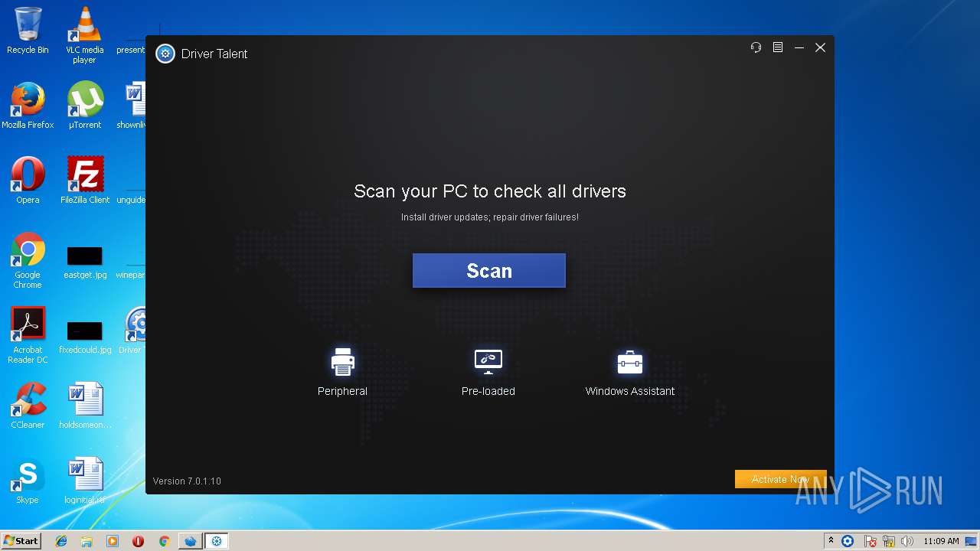Switch to Driver Talent taskbar button
The height and width of the screenshot is (551, 980).
coord(217,541)
